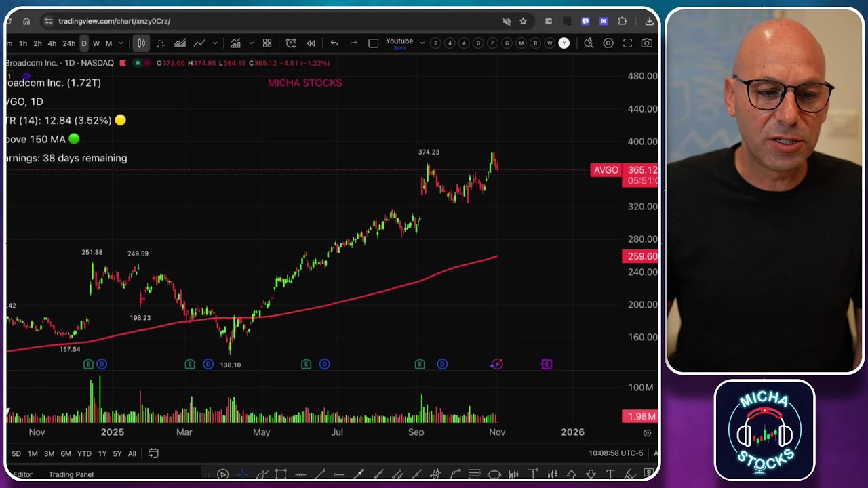Open the Youtube layout dropdown arrow
The height and width of the screenshot is (488, 868).
(422, 43)
